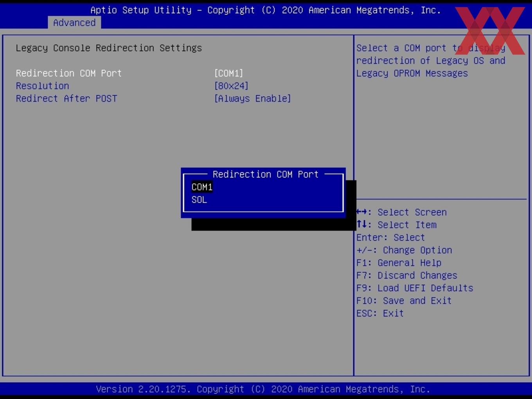Screen dimensions: 532x399
Task: Open the [COM1] value dropdown
Action: [x=228, y=73]
